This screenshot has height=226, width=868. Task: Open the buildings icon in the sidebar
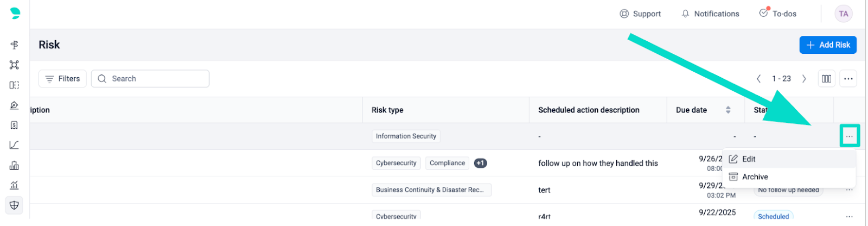point(15,165)
